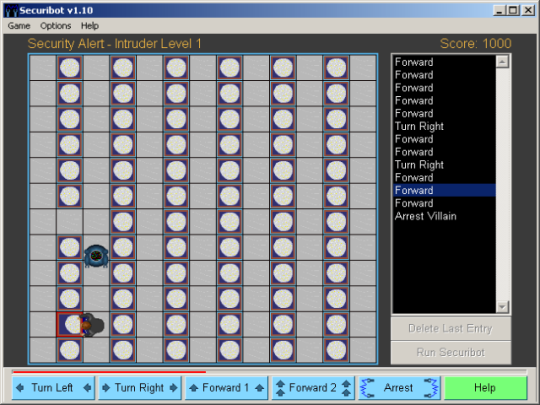Click the disc tile immediately left of the robot
The height and width of the screenshot is (405, 540).
click(70, 247)
